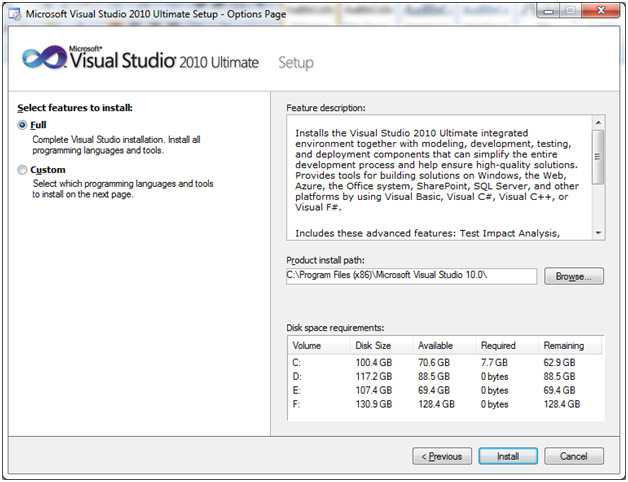The width and height of the screenshot is (628, 482).
Task: Click the Volume column header
Action: tap(319, 345)
